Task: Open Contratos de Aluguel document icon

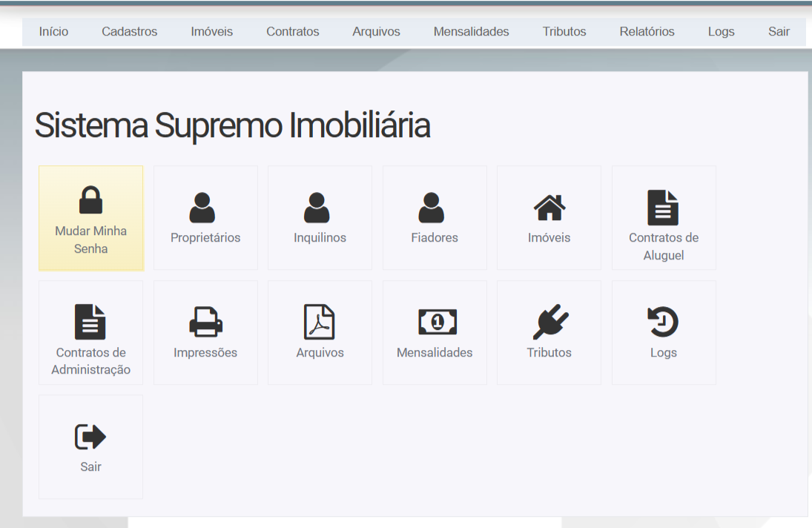Action: pyautogui.click(x=663, y=208)
